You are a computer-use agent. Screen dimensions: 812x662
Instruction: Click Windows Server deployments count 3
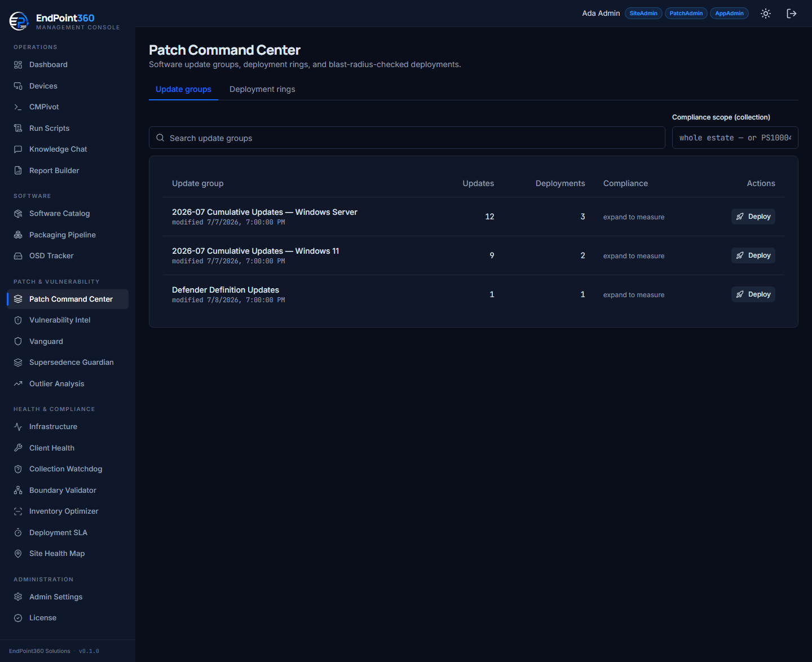tap(583, 217)
